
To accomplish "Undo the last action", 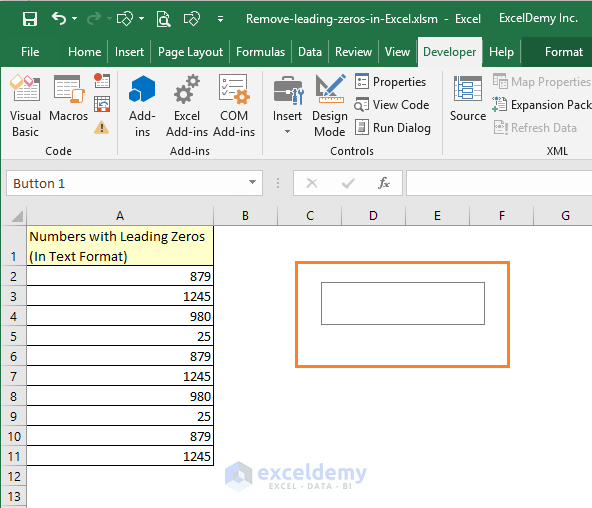I will (59, 18).
